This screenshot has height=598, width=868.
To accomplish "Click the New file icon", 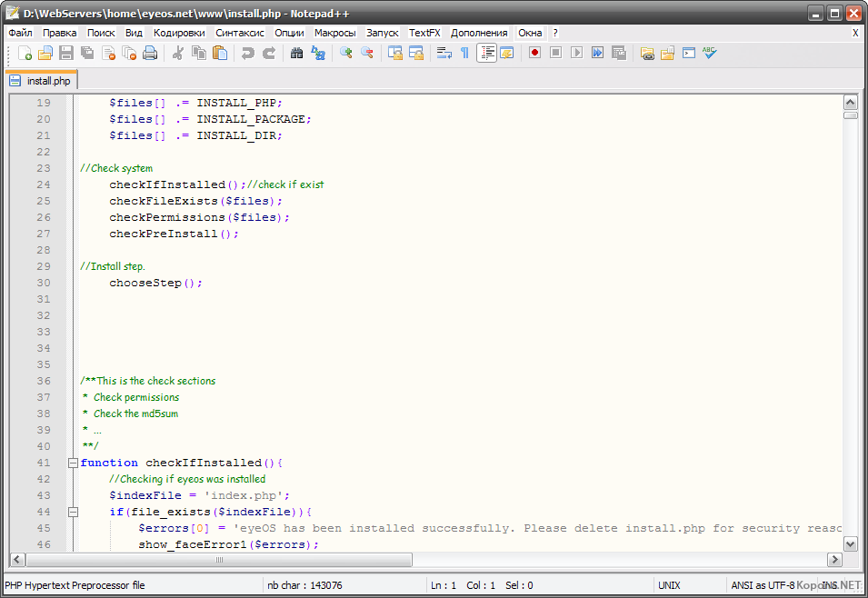I will (x=25, y=53).
